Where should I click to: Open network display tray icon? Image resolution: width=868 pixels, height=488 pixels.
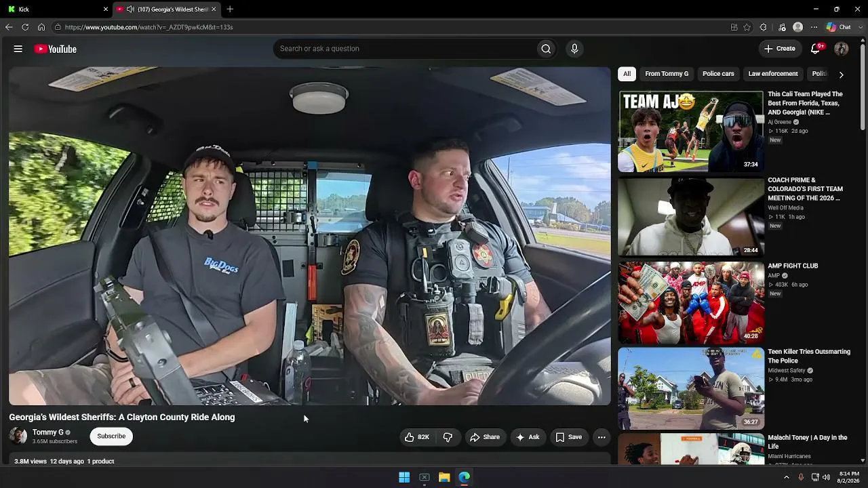815,477
